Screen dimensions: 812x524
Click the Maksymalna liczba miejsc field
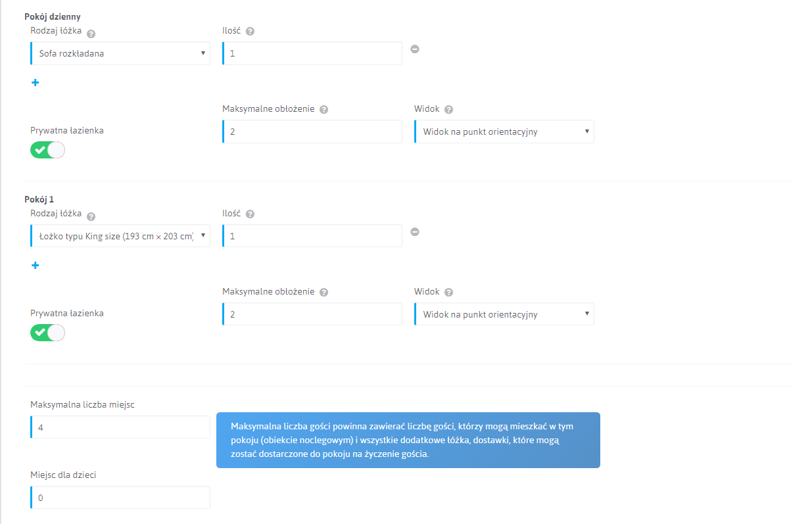coord(120,427)
